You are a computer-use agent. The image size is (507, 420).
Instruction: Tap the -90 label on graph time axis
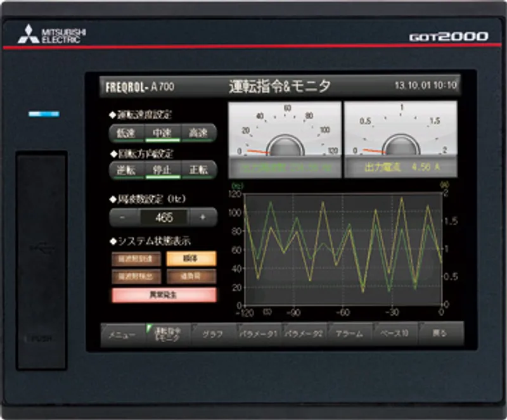click(293, 313)
